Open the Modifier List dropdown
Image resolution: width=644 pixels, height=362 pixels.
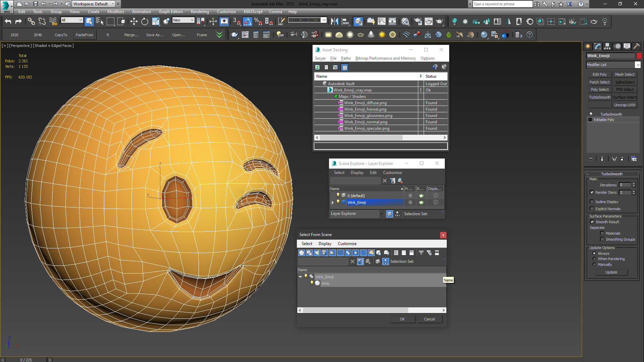tap(638, 65)
